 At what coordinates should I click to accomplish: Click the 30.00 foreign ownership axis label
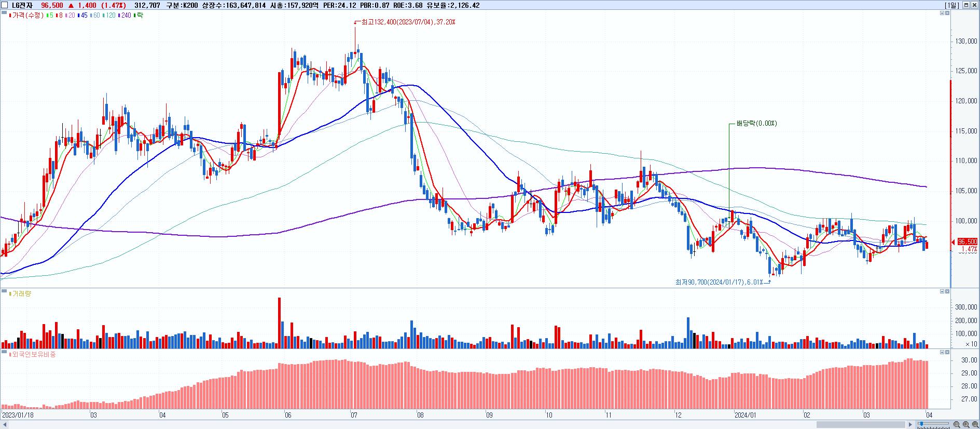coord(969,360)
